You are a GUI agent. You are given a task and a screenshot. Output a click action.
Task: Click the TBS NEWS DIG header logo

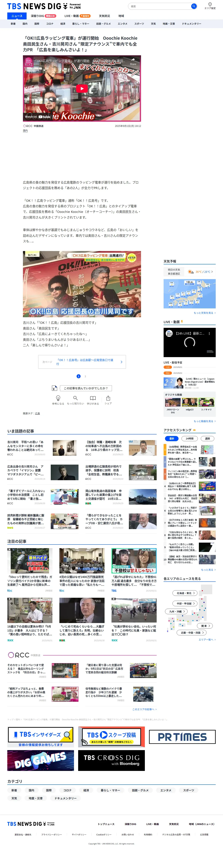44,6
